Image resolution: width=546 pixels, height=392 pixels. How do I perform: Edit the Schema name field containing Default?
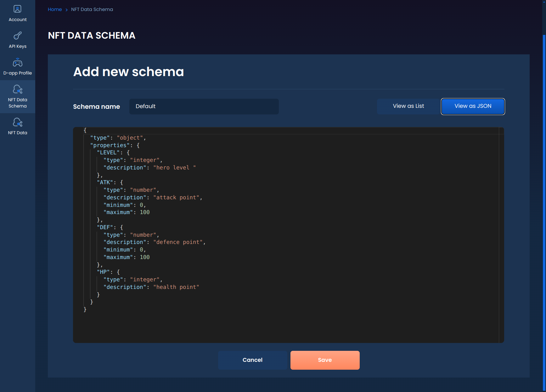204,106
